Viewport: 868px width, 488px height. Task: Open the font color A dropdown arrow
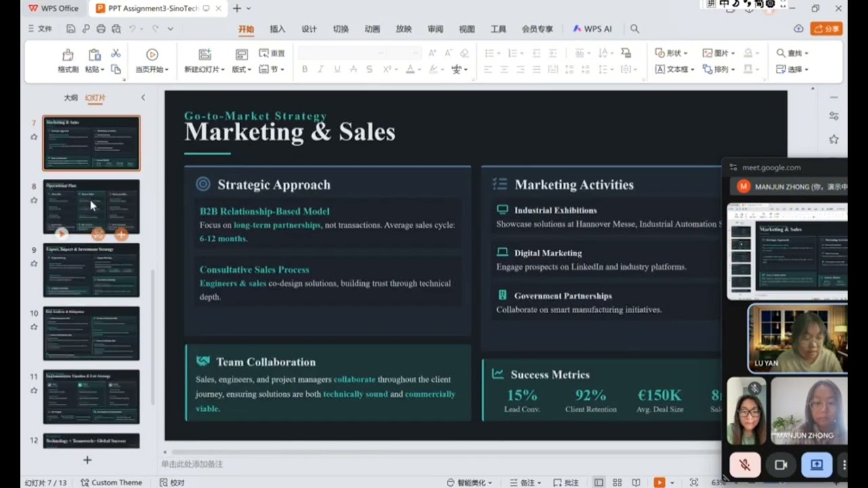click(x=420, y=70)
